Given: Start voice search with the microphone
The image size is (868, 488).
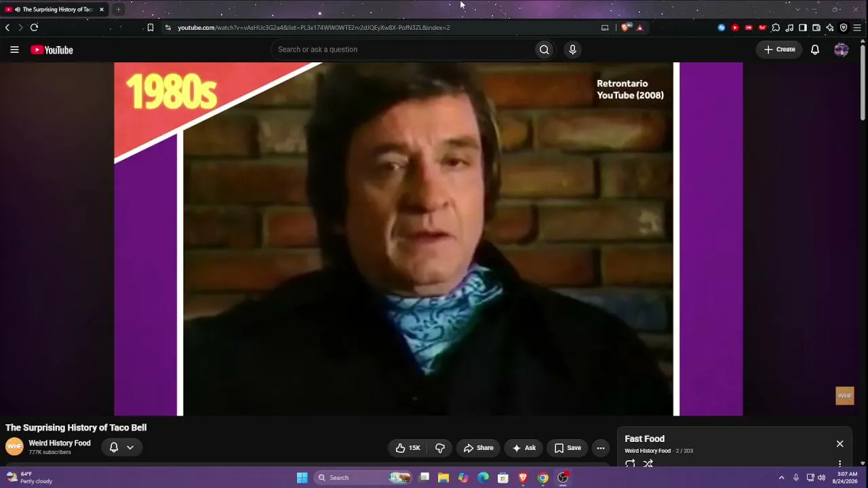Looking at the screenshot, I should [572, 49].
